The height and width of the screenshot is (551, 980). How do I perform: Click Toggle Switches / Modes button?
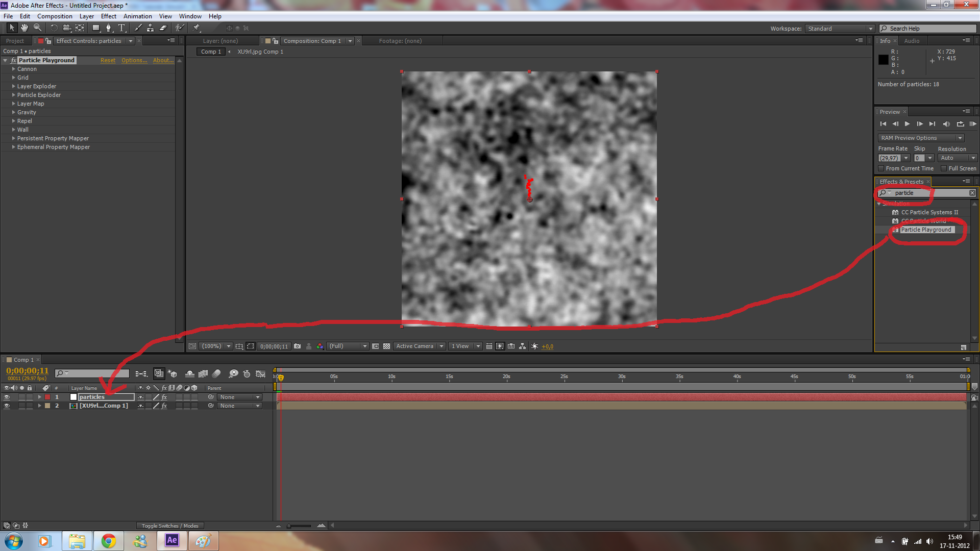coord(170,525)
